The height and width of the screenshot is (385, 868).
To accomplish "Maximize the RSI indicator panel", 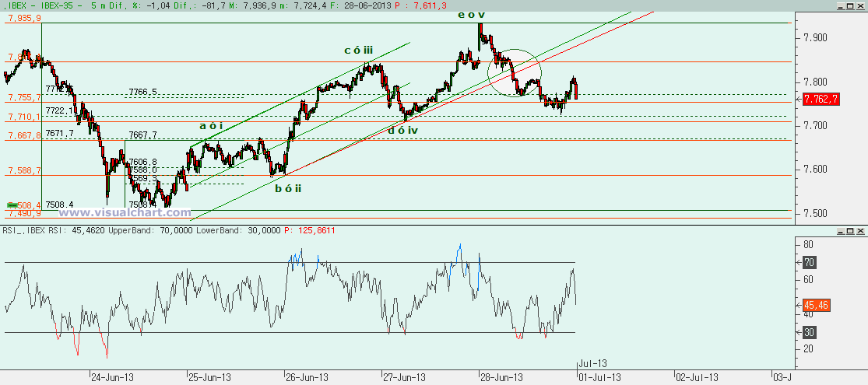I will point(852,229).
